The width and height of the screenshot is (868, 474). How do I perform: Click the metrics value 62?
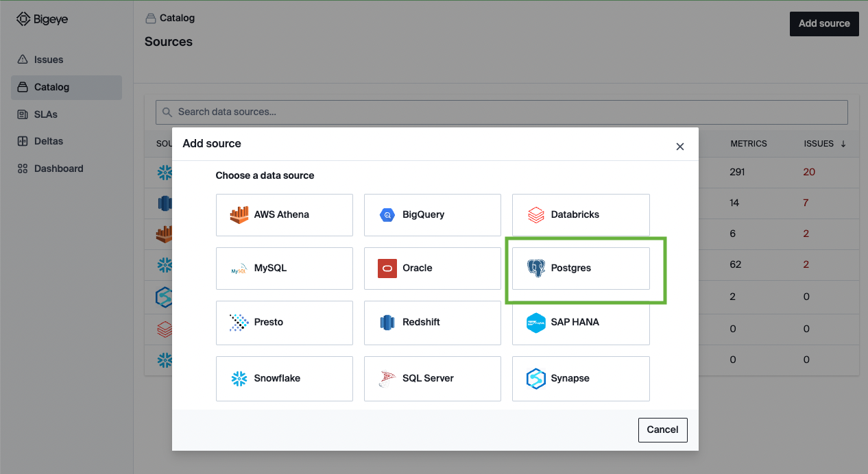736,264
